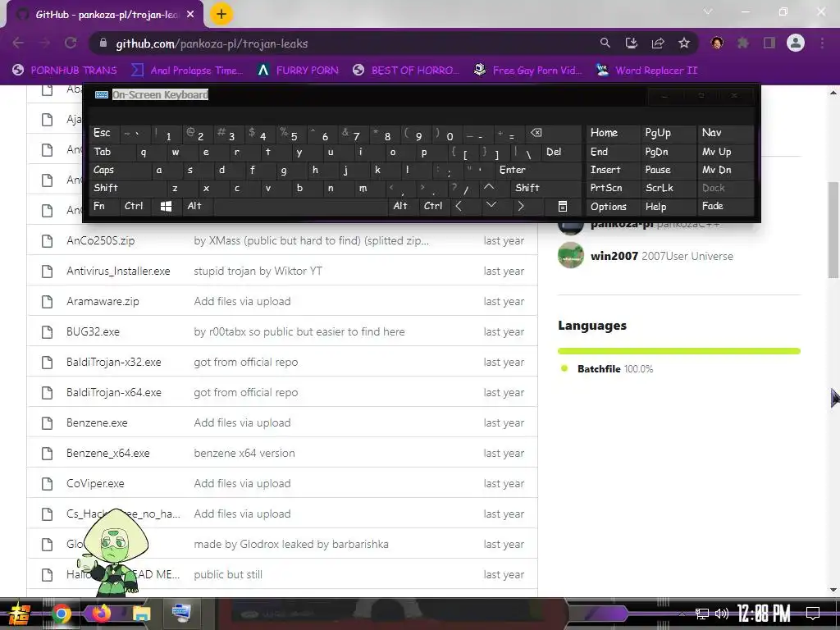Click the file icon beside Benzene.exe
The image size is (840, 630).
click(x=47, y=423)
